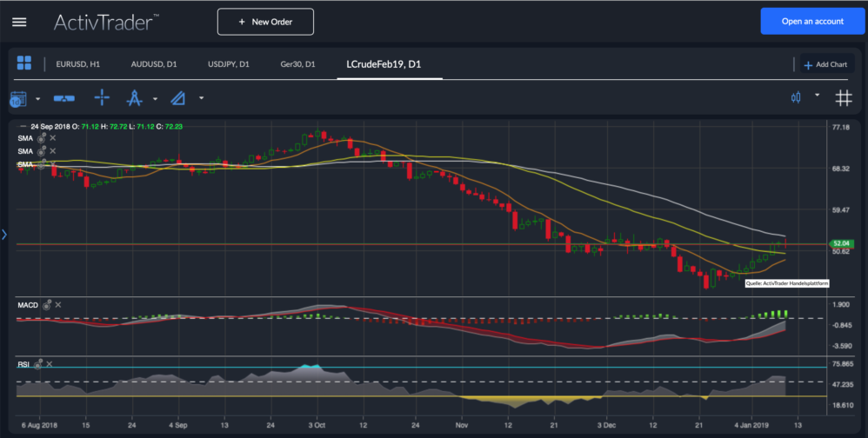The height and width of the screenshot is (438, 868).
Task: Switch to the EURUSD, H1 tab
Action: click(78, 64)
